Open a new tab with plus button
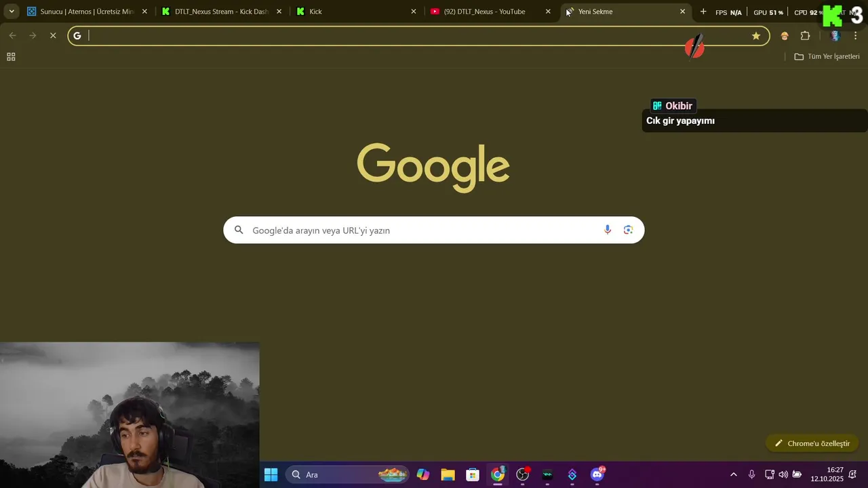The image size is (868, 488). 703,12
